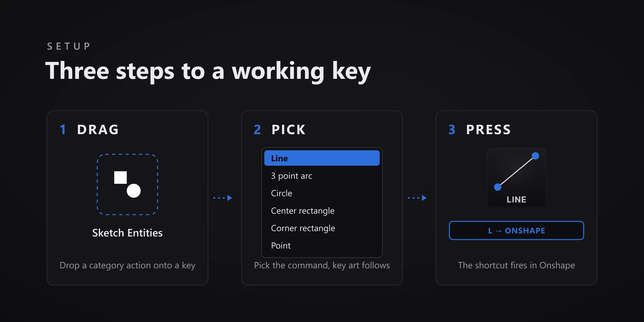The width and height of the screenshot is (644, 322).
Task: Click the blue step number 1
Action: (63, 129)
